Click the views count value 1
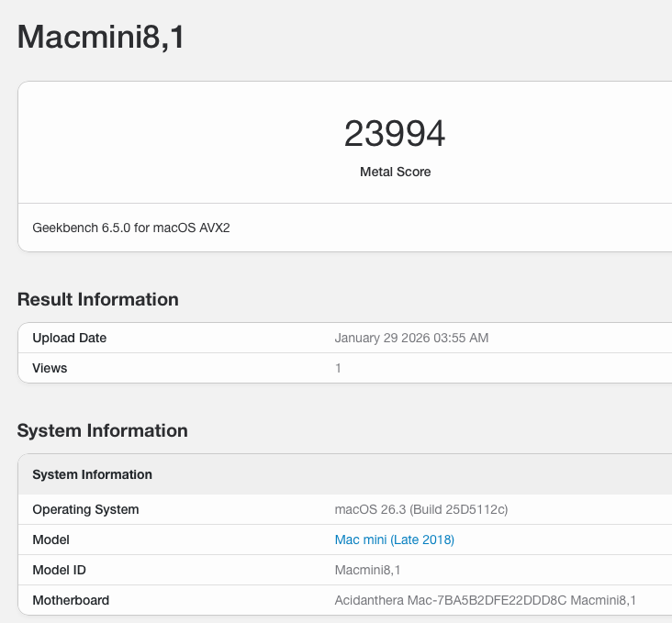672x623 pixels. click(x=338, y=368)
